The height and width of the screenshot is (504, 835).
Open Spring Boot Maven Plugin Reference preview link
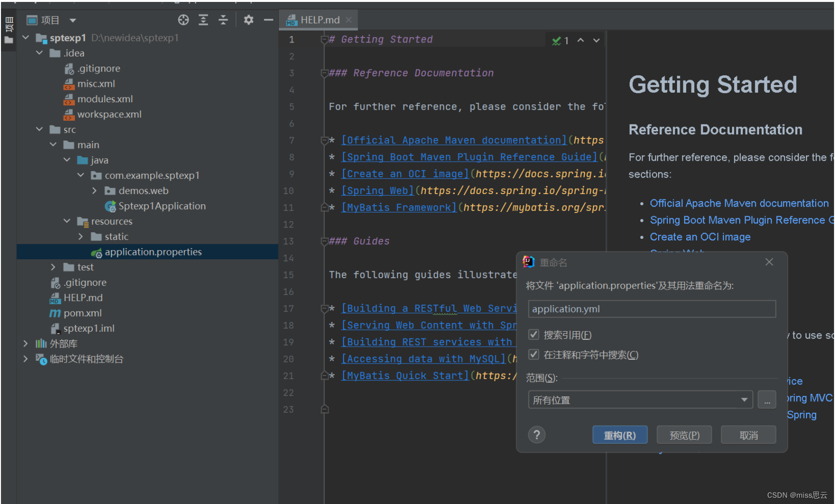click(x=742, y=220)
